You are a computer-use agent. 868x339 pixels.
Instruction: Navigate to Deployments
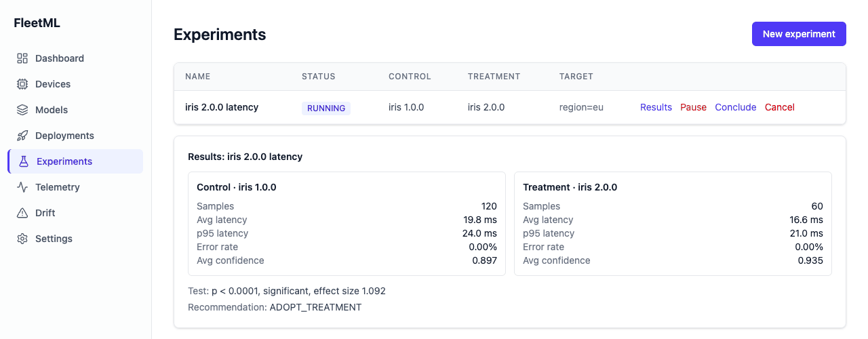click(x=75, y=136)
